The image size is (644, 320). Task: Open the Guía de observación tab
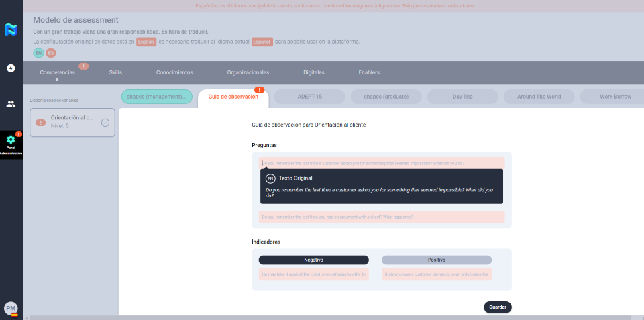click(233, 97)
